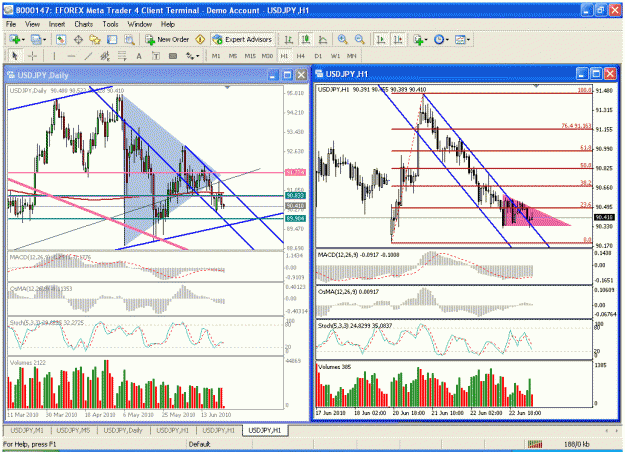Select the Horizontal Line drawing tool

pos(71,56)
